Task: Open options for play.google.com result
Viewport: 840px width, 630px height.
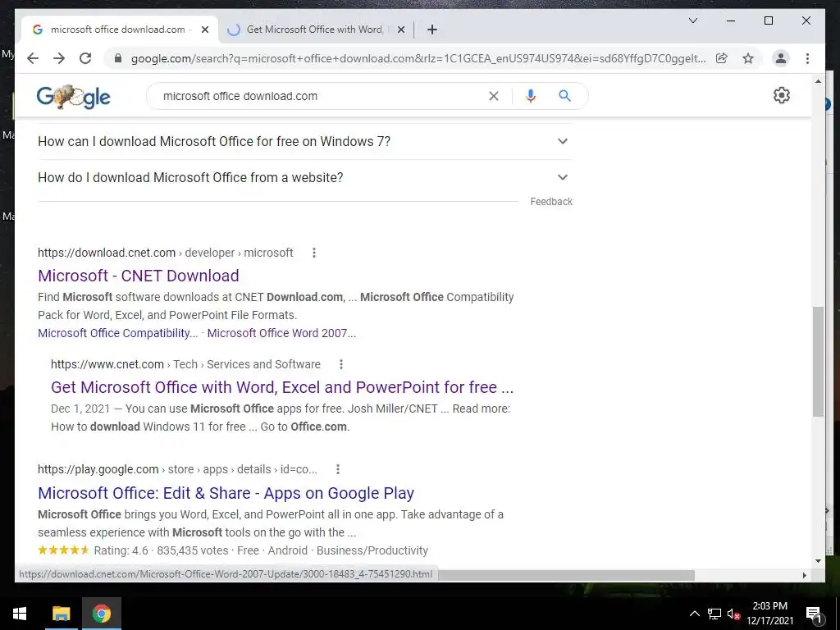Action: tap(337, 469)
